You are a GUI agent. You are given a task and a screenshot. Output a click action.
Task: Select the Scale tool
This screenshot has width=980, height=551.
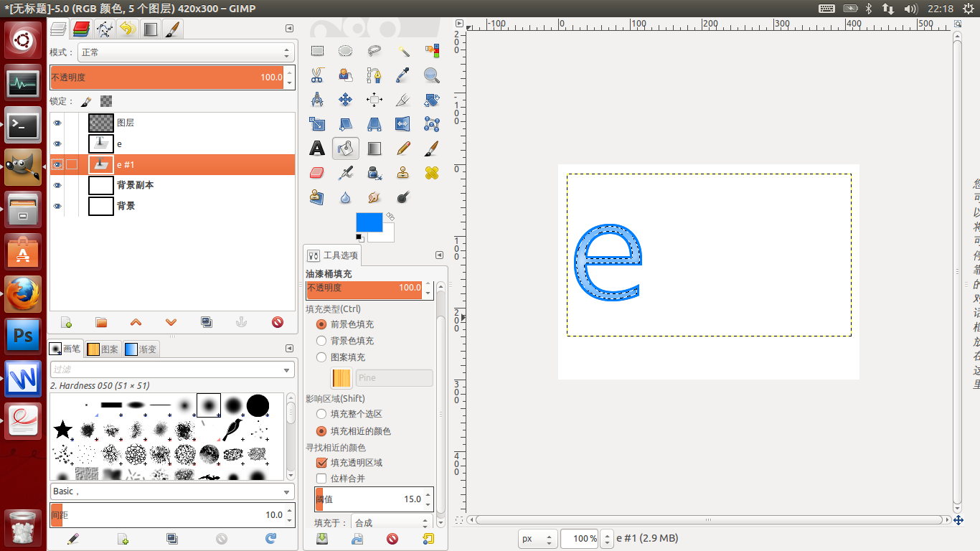[x=317, y=124]
